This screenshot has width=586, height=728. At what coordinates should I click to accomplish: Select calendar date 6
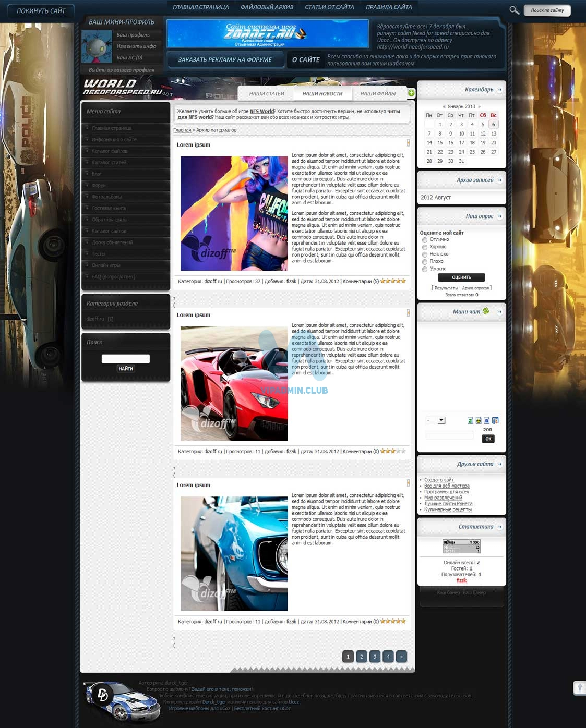[493, 125]
